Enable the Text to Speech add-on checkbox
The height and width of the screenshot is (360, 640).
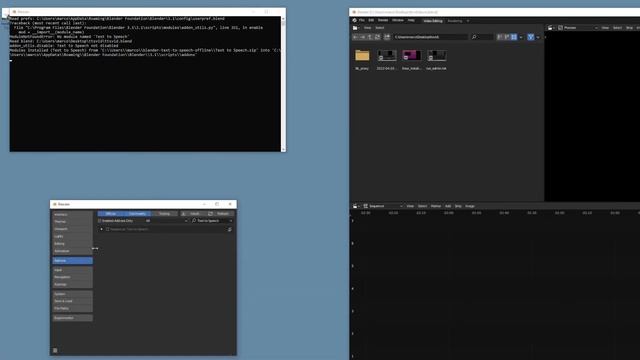coord(108,229)
